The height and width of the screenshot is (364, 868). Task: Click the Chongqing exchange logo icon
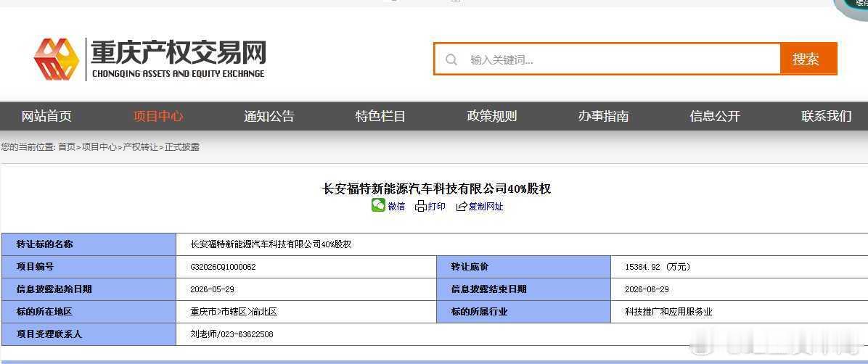click(x=57, y=59)
